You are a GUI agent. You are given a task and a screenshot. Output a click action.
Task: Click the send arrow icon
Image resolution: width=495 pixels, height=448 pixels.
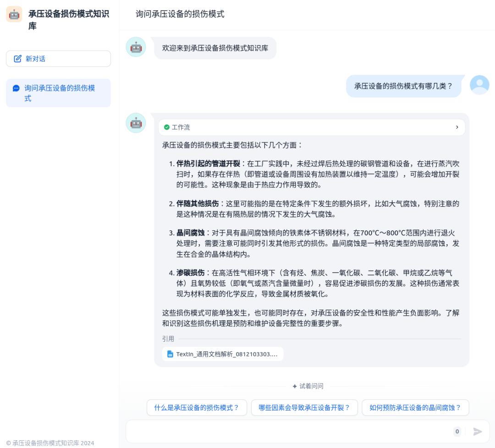click(478, 431)
